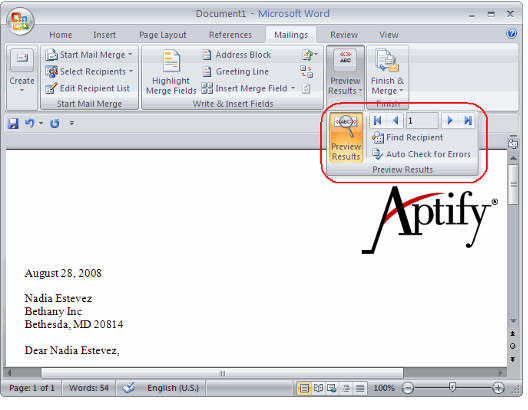Click Find Recipient
This screenshot has width=528, height=410.
coord(407,137)
